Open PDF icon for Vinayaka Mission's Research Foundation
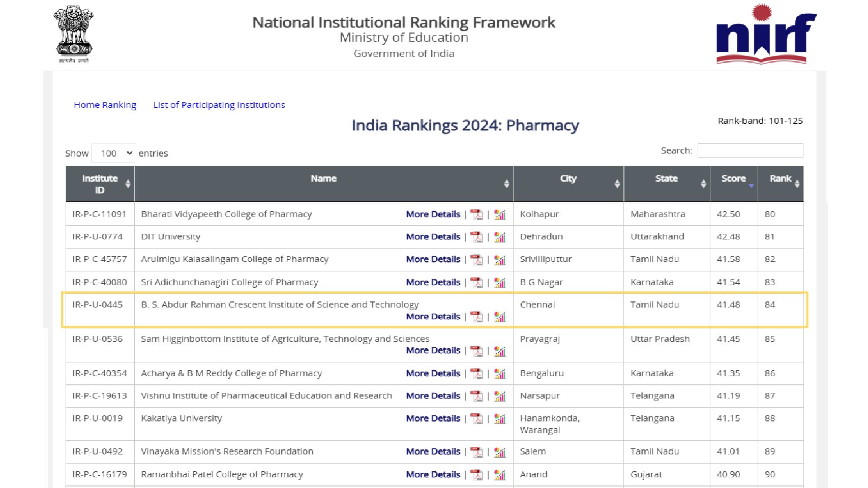Image resolution: width=868 pixels, height=488 pixels. click(x=476, y=452)
